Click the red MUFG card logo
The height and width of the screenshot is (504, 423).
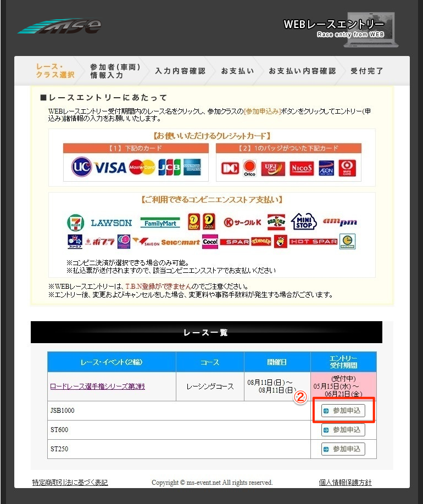[x=347, y=168]
